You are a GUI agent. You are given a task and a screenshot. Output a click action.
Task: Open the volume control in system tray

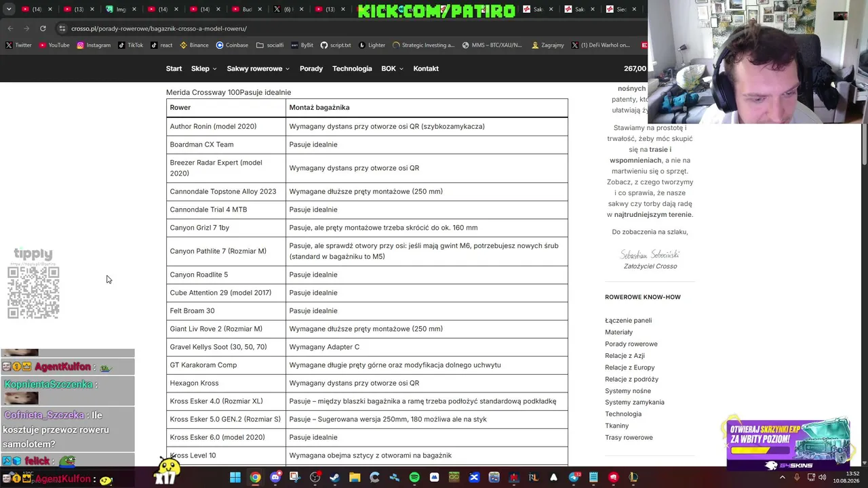click(823, 478)
